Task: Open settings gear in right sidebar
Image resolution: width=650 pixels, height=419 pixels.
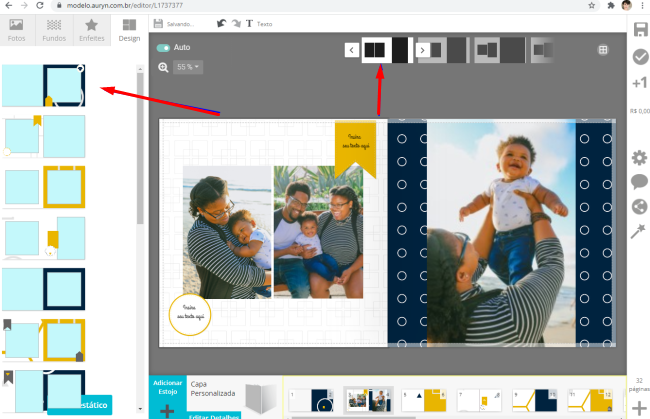Action: pyautogui.click(x=639, y=158)
